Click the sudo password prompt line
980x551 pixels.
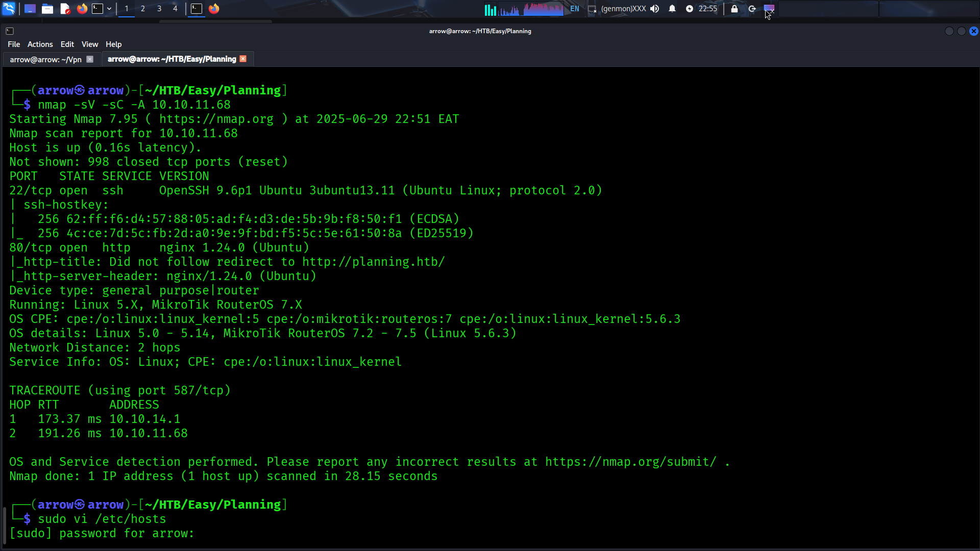tap(102, 533)
